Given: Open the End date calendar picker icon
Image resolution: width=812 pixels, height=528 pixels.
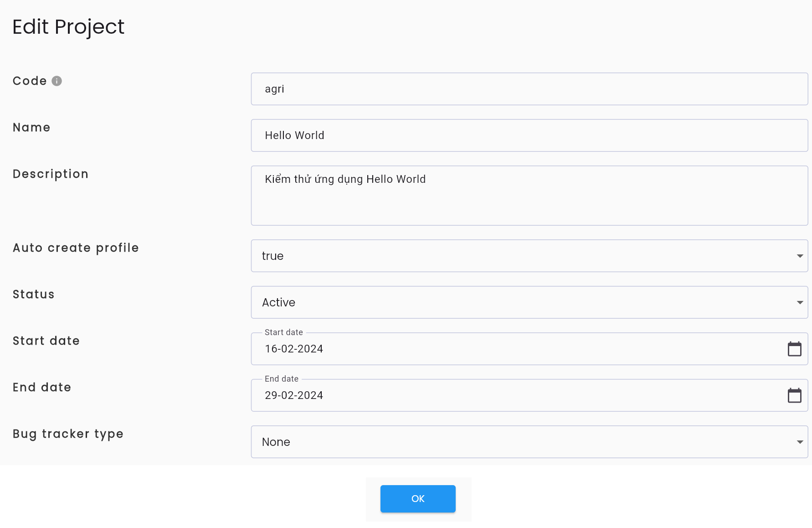Looking at the screenshot, I should (794, 395).
